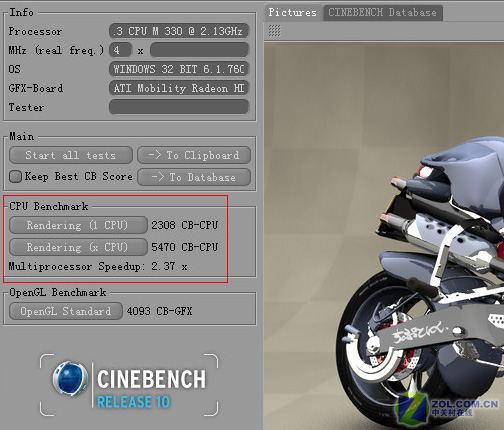Screen dimensions: 504x430
Task: Click the arrow on To Clipboard button
Action: pyautogui.click(x=155, y=155)
